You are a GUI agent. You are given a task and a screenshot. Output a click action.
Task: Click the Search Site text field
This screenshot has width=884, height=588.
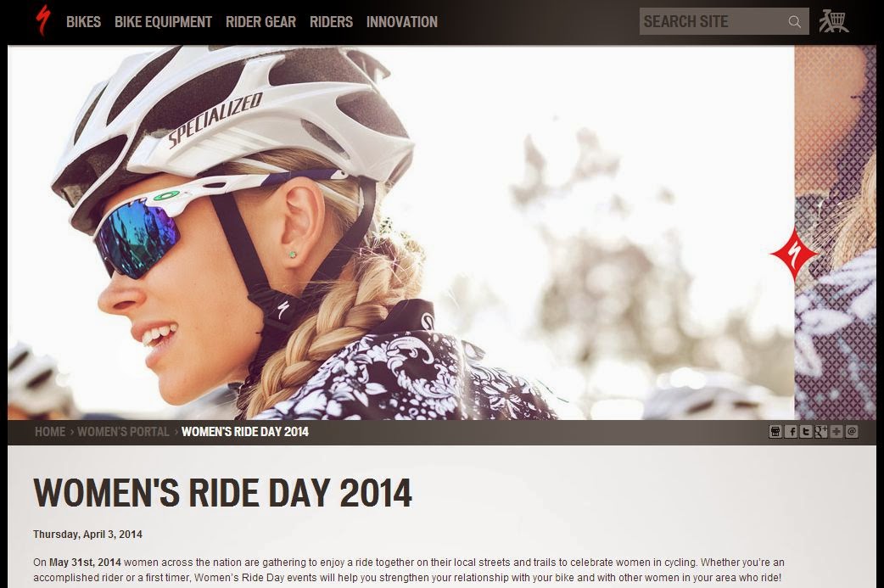pos(713,21)
